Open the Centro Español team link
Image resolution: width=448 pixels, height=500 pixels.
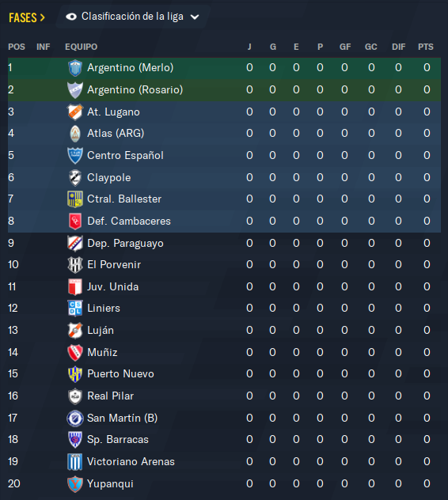(125, 156)
